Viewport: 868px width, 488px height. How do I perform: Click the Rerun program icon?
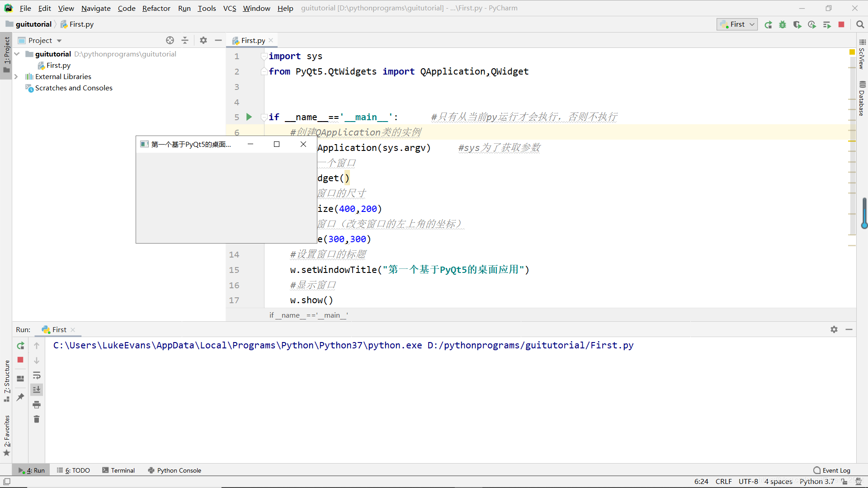point(20,346)
